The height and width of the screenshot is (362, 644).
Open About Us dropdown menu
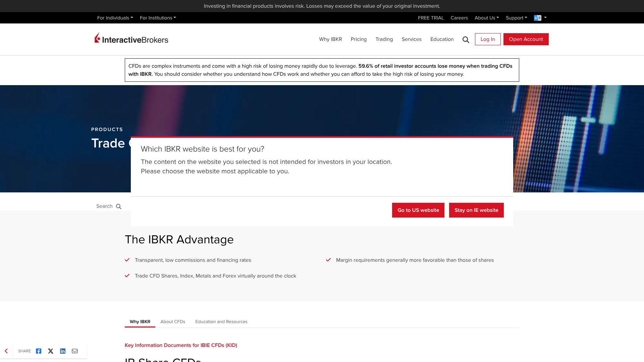click(486, 18)
